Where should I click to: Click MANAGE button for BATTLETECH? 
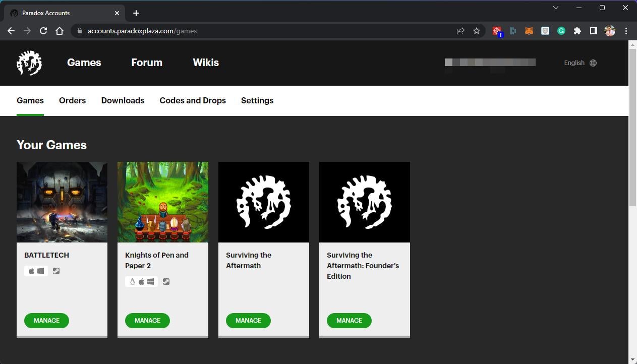(x=46, y=321)
